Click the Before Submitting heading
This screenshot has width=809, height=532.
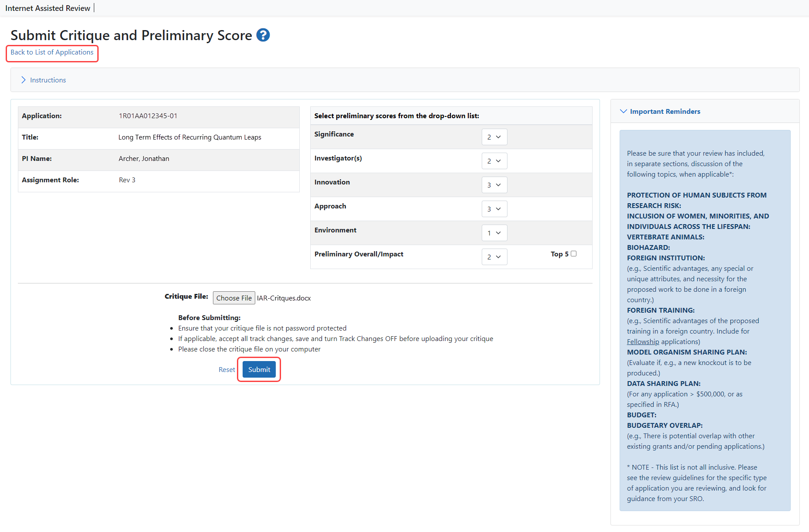(x=209, y=318)
